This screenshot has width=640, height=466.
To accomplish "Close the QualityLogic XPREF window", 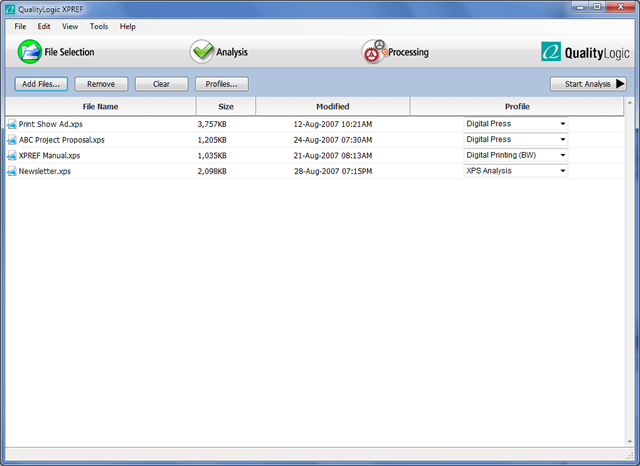I will tap(620, 7).
